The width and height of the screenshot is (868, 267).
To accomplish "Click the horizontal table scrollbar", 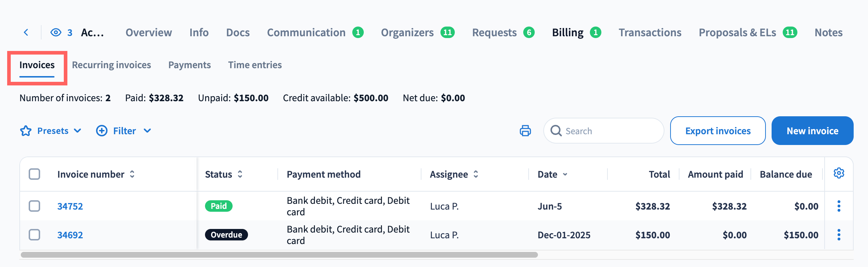I will (279, 255).
